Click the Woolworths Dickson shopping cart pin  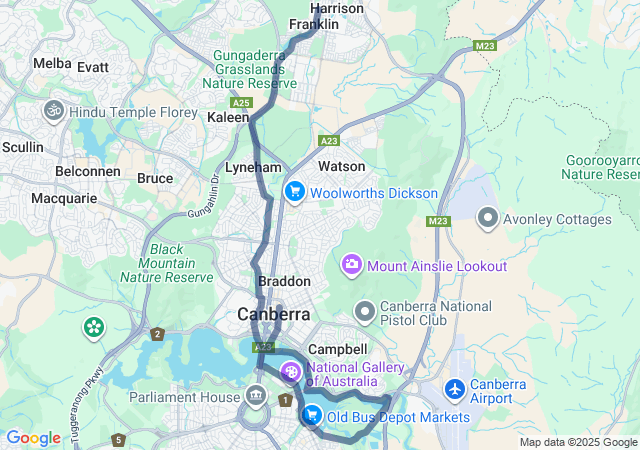pyautogui.click(x=295, y=192)
